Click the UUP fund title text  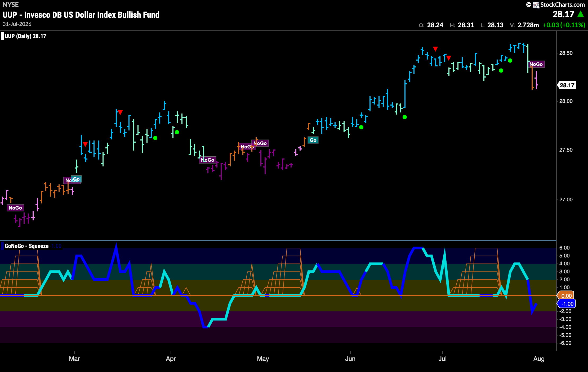coord(81,15)
